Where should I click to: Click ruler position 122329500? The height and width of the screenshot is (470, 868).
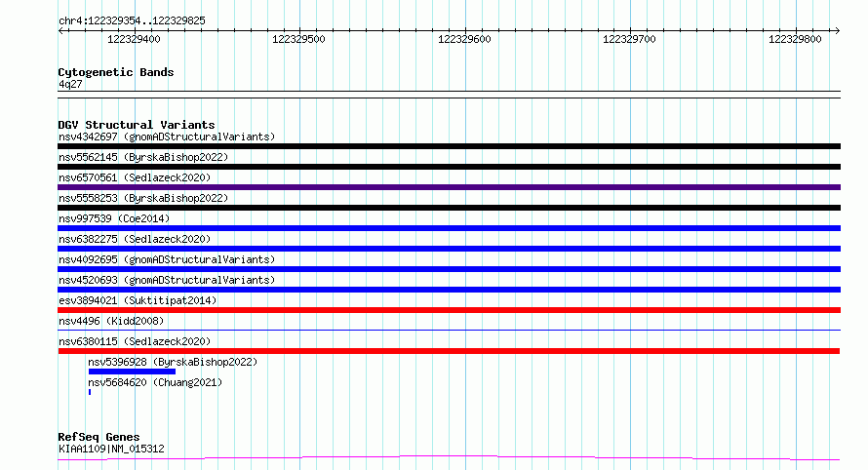click(299, 39)
